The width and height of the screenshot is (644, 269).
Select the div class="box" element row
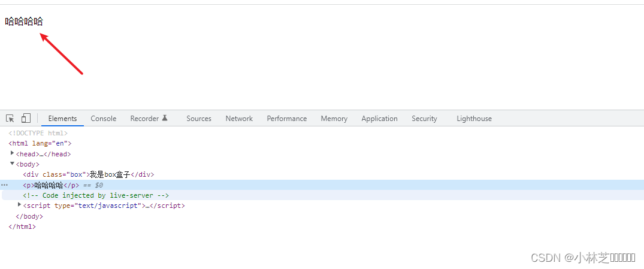click(x=88, y=174)
